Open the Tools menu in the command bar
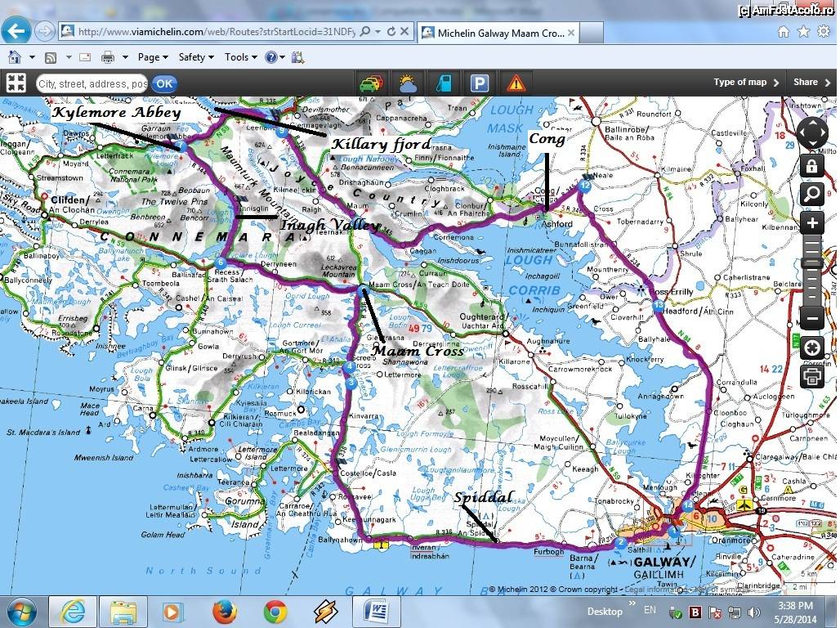The width and height of the screenshot is (840, 628). pyautogui.click(x=240, y=57)
